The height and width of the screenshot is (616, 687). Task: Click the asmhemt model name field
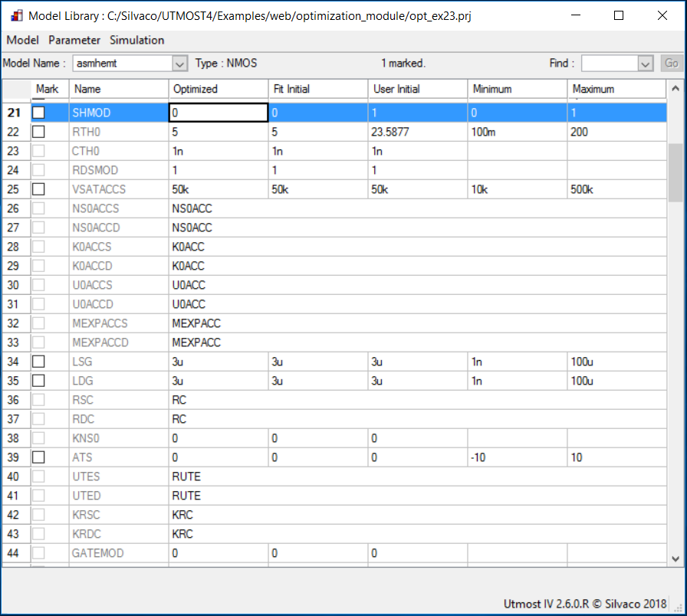(123, 64)
